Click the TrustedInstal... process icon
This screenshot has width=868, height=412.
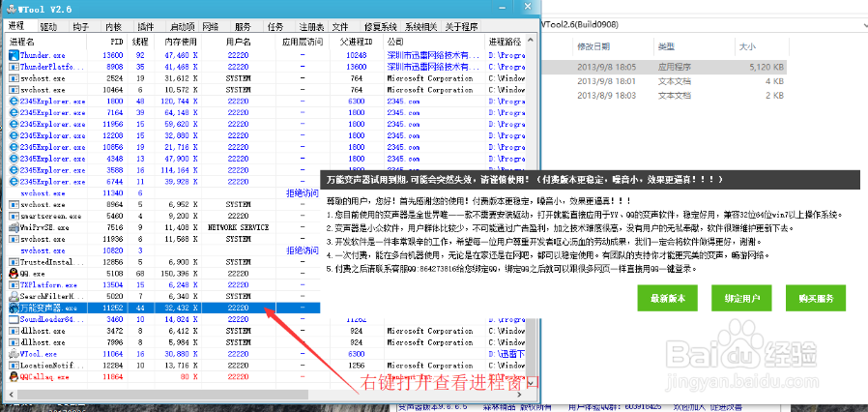(x=14, y=262)
